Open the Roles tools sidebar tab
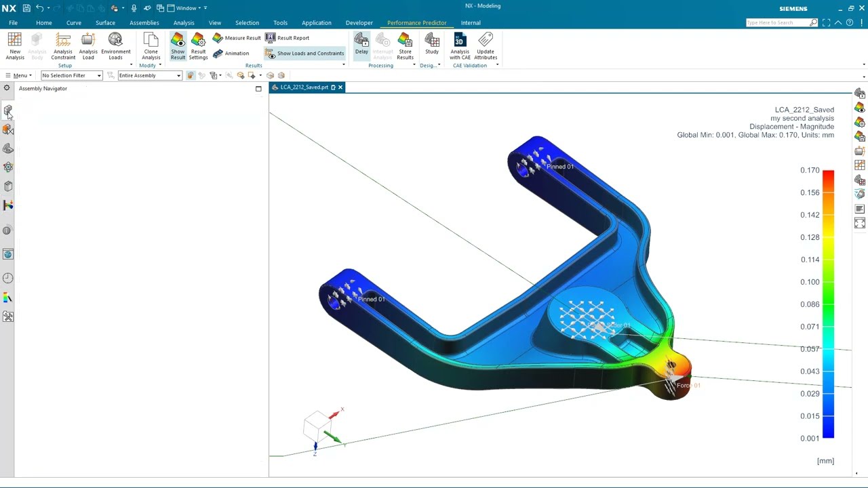Screen dimensions: 868x488 (x=7, y=317)
